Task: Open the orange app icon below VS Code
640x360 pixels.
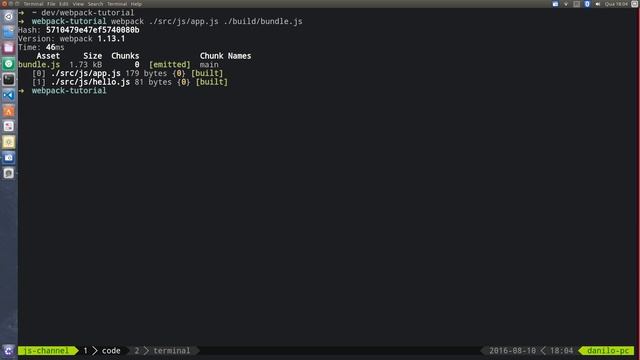Action: pyautogui.click(x=9, y=111)
